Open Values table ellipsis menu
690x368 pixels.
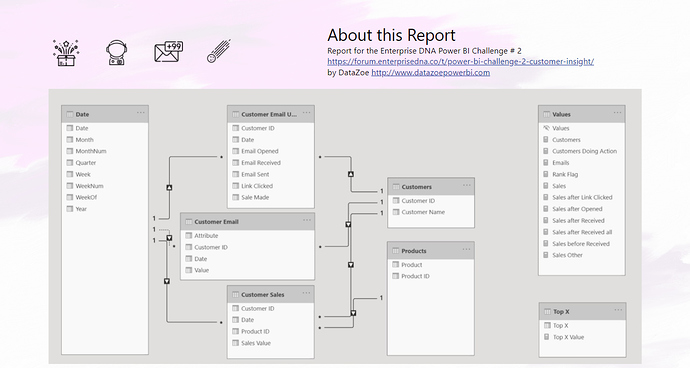pos(617,113)
